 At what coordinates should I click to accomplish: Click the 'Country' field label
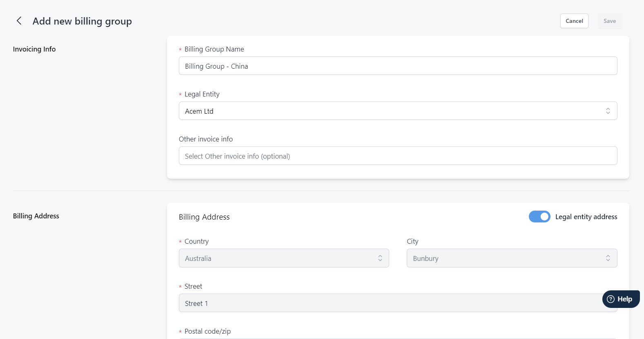[196, 241]
